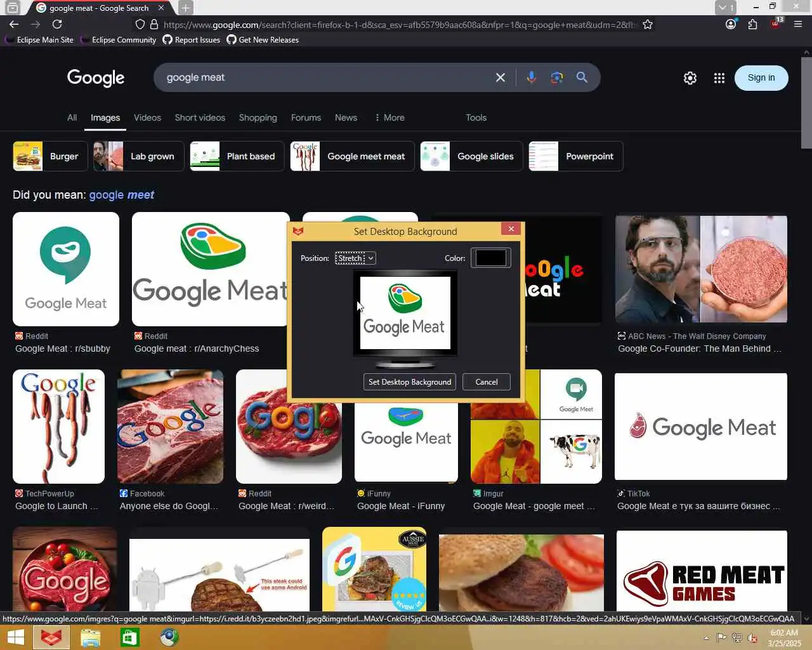Reload the current page
Viewport: 812px width, 650px height.
point(57,24)
